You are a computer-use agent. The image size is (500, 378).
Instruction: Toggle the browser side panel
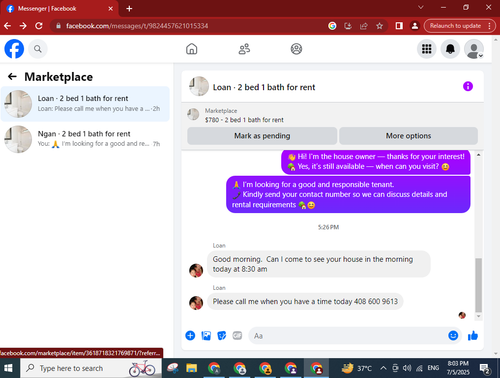click(x=399, y=26)
